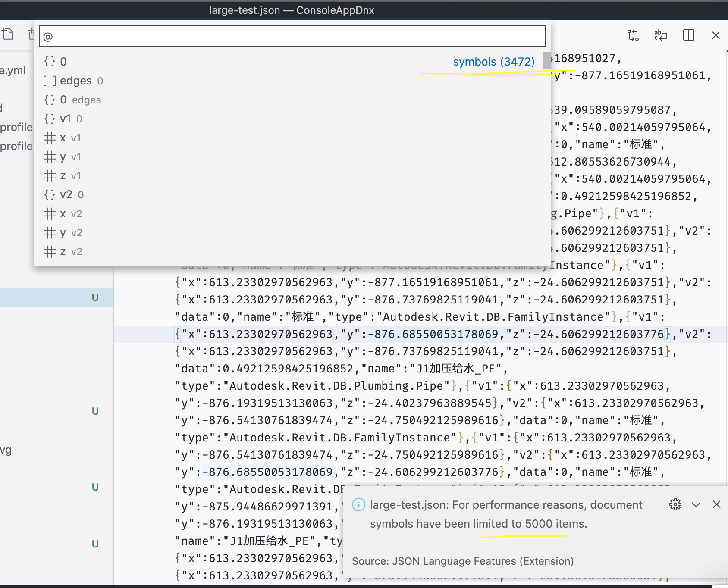The image size is (728, 588).
Task: Open the notification settings gear
Action: tap(675, 504)
